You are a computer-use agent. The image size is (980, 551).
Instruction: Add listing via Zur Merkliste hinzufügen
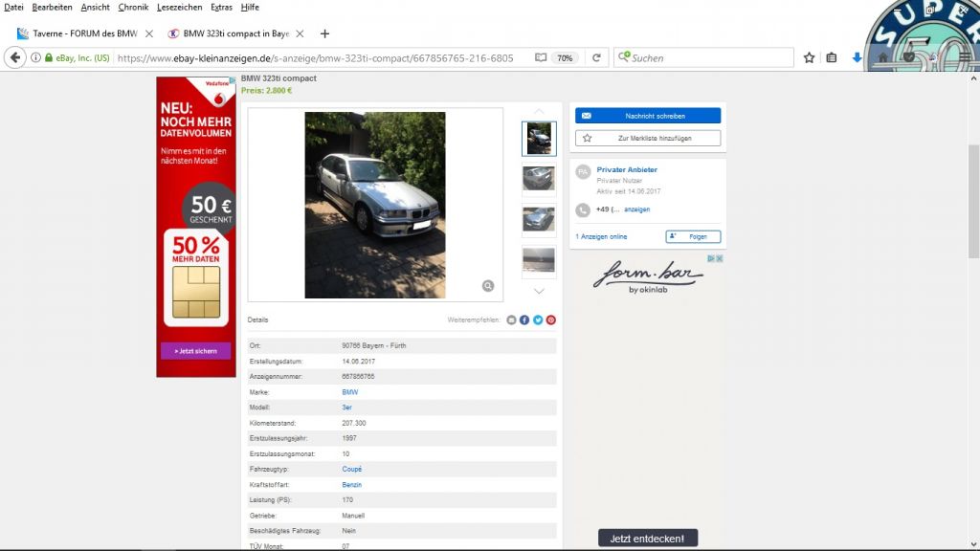[x=648, y=138]
